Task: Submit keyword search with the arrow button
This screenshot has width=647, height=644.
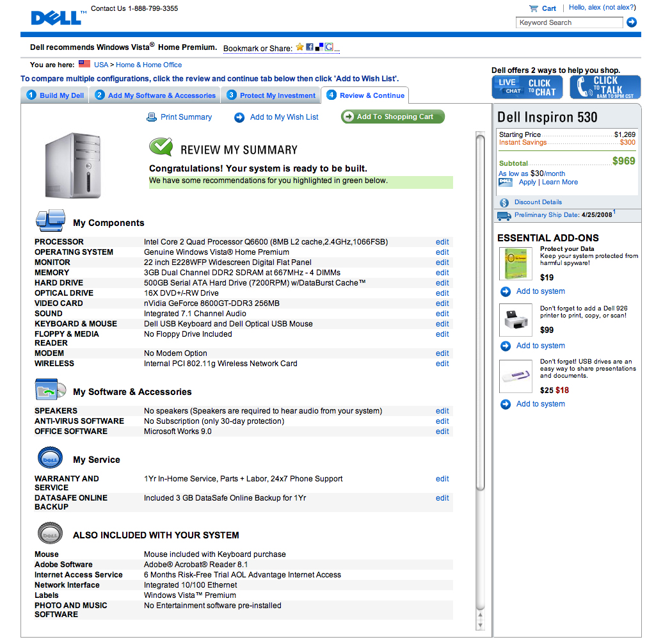Action: pyautogui.click(x=631, y=22)
